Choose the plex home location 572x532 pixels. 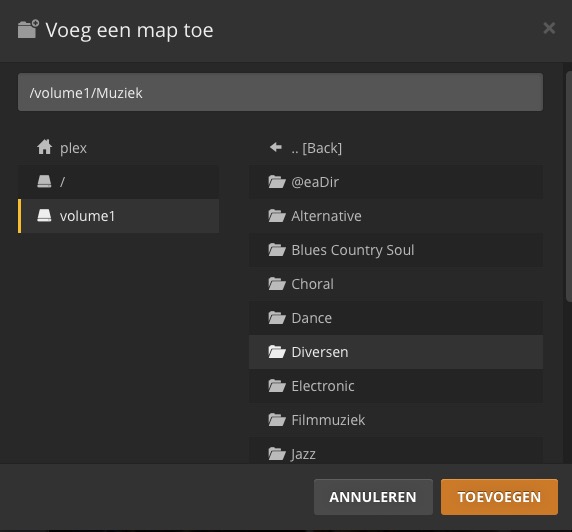[x=119, y=148]
